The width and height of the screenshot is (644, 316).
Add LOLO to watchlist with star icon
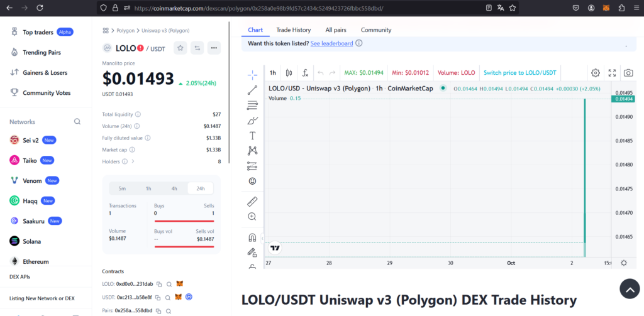tap(180, 48)
